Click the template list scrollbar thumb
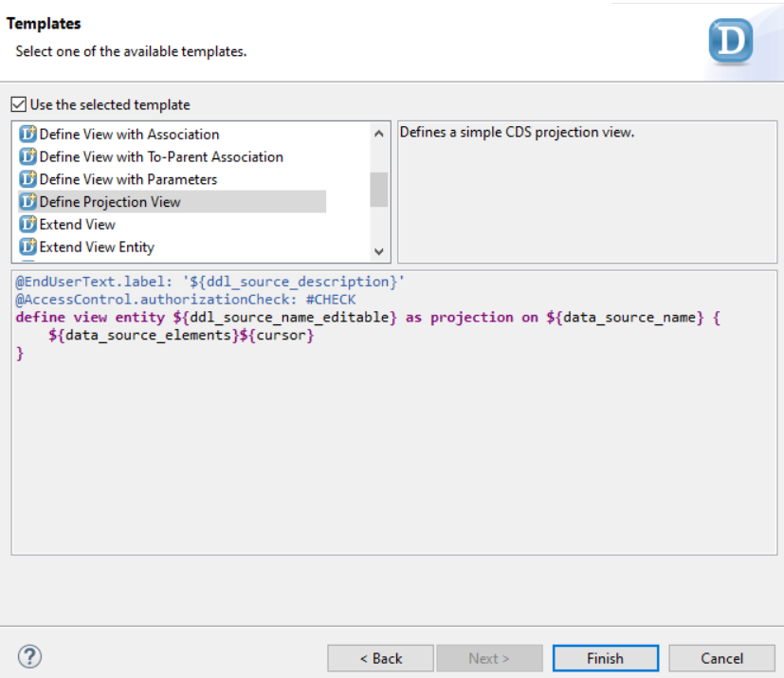Image resolution: width=784 pixels, height=678 pixels. coord(379,189)
